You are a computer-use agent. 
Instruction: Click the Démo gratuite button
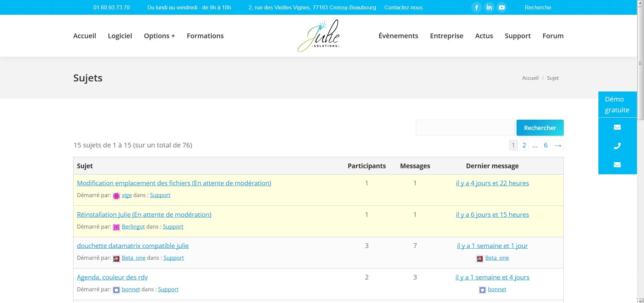click(617, 105)
